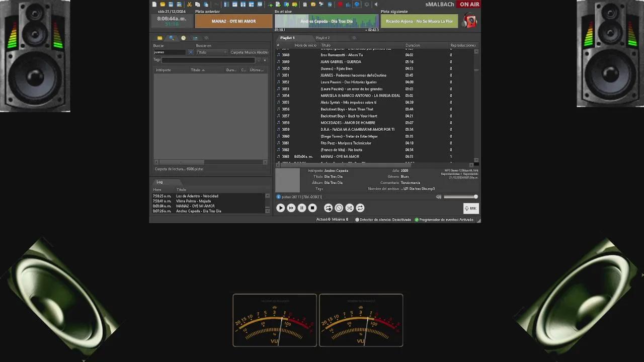Mute using the speaker icon near volume slider
Viewport: 644px width, 362px height.
[439, 197]
